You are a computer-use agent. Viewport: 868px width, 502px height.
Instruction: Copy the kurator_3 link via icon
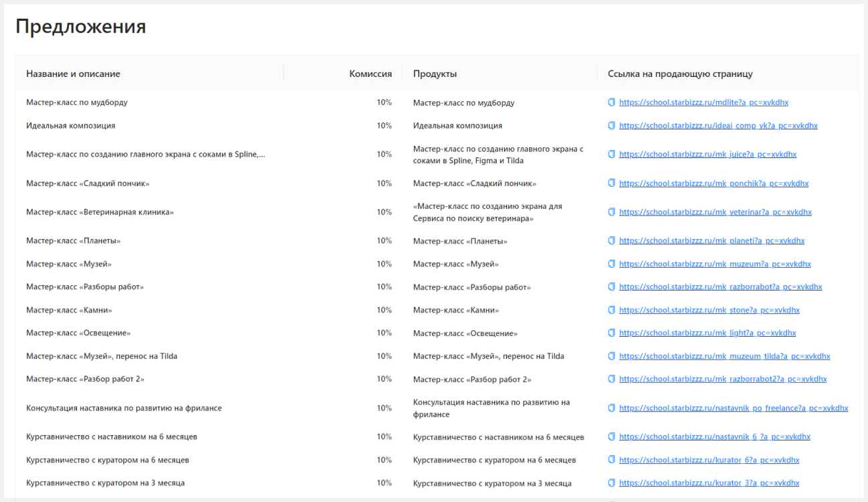[x=611, y=483]
